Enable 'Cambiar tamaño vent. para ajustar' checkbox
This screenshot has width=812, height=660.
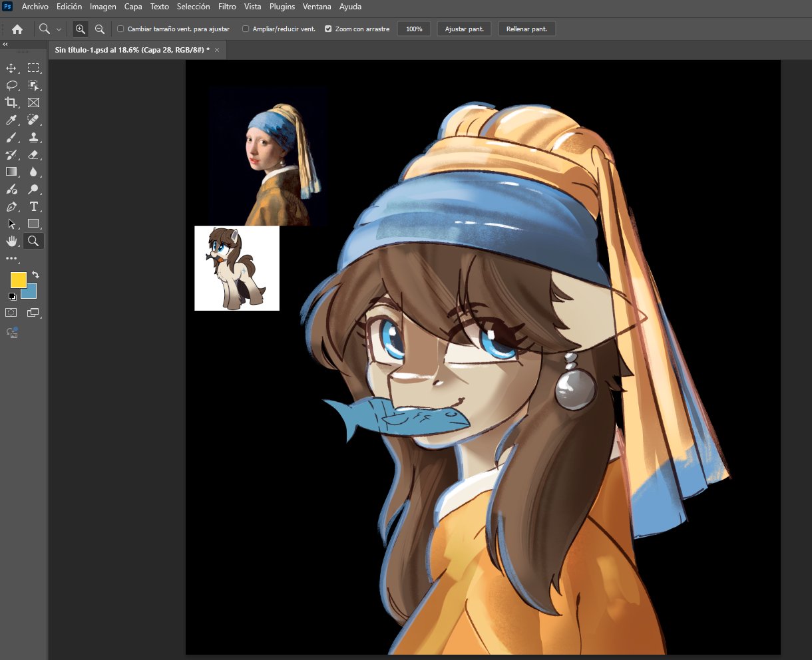click(120, 29)
